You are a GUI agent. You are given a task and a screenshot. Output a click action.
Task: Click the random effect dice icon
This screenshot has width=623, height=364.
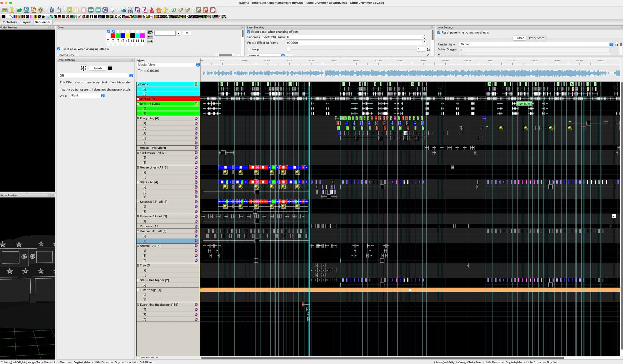pyautogui.click(x=83, y=68)
